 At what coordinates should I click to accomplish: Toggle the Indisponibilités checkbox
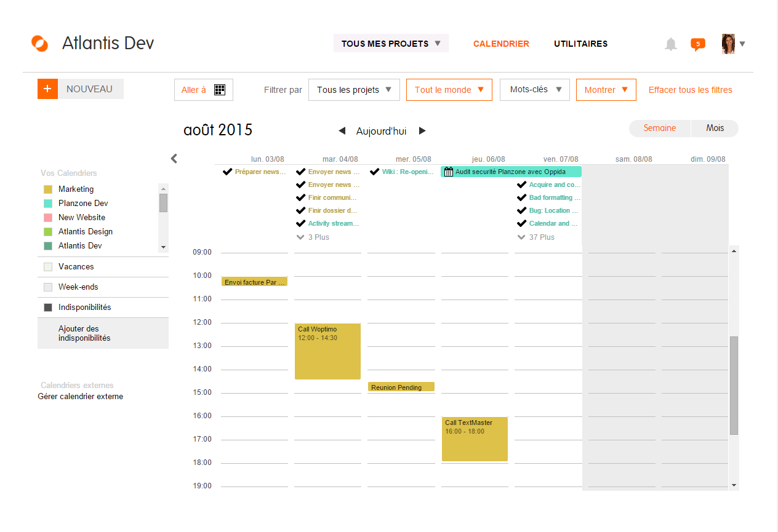click(x=48, y=308)
